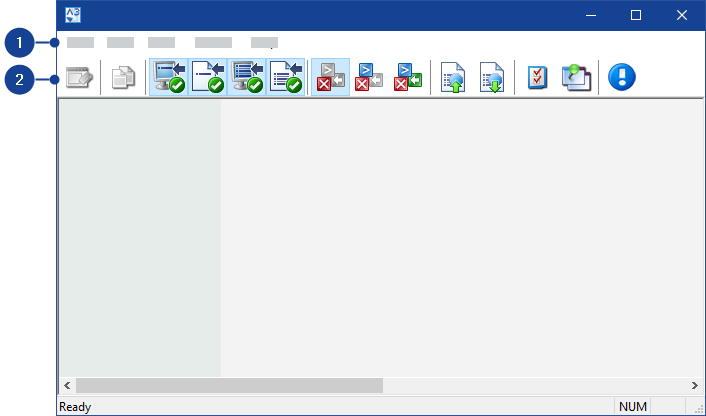Click the blue prompt red X gray arrow icon
The height and width of the screenshot is (416, 706).
coord(369,78)
